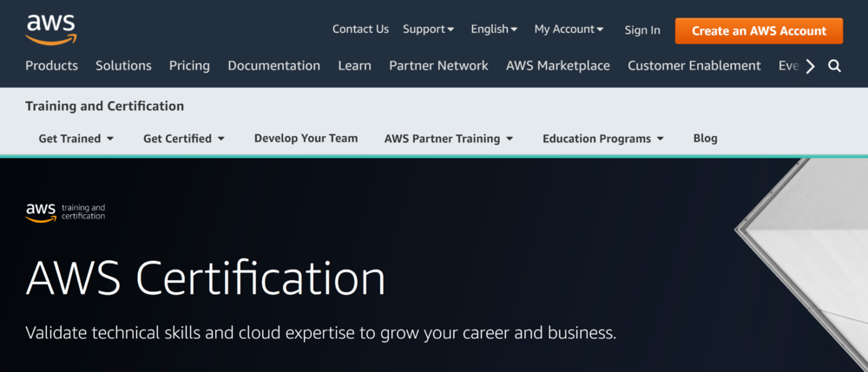
Task: Select Products in the main navigation
Action: coord(51,66)
